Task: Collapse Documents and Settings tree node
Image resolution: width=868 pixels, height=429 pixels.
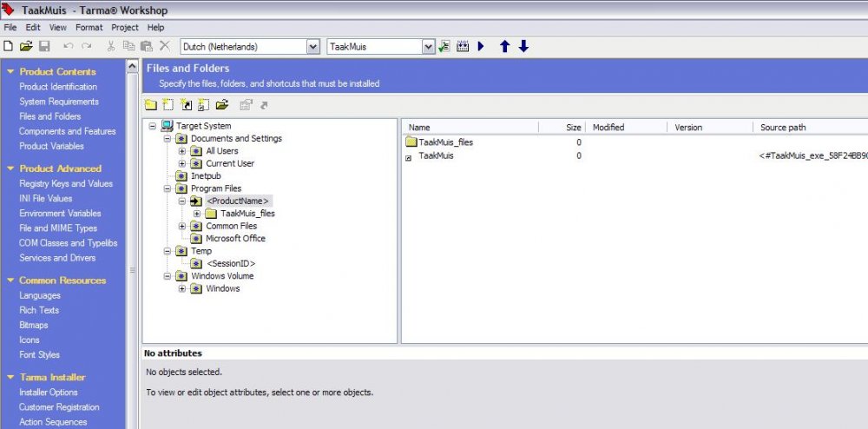Action: tap(168, 139)
